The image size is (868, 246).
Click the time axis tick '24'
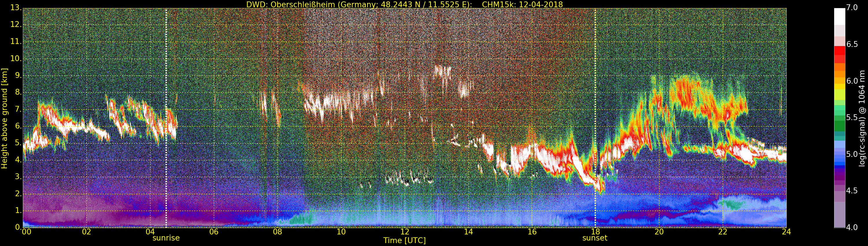pyautogui.click(x=786, y=232)
